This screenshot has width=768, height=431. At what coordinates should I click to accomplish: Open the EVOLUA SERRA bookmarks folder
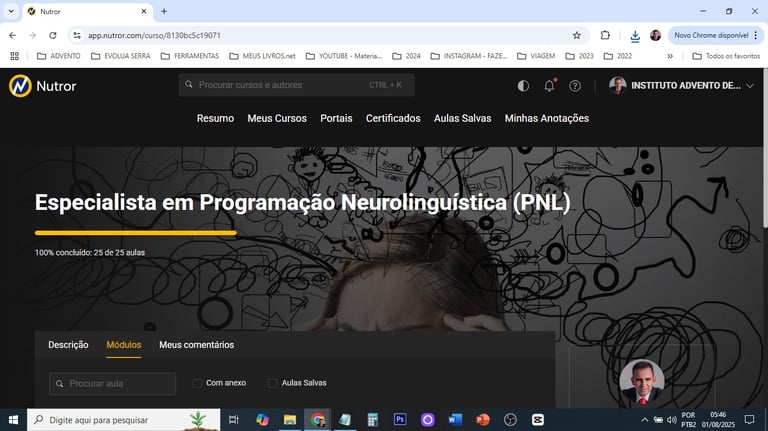coord(120,56)
